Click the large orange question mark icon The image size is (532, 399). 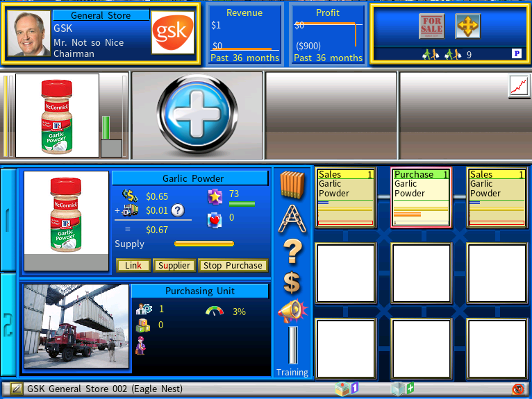tap(292, 251)
